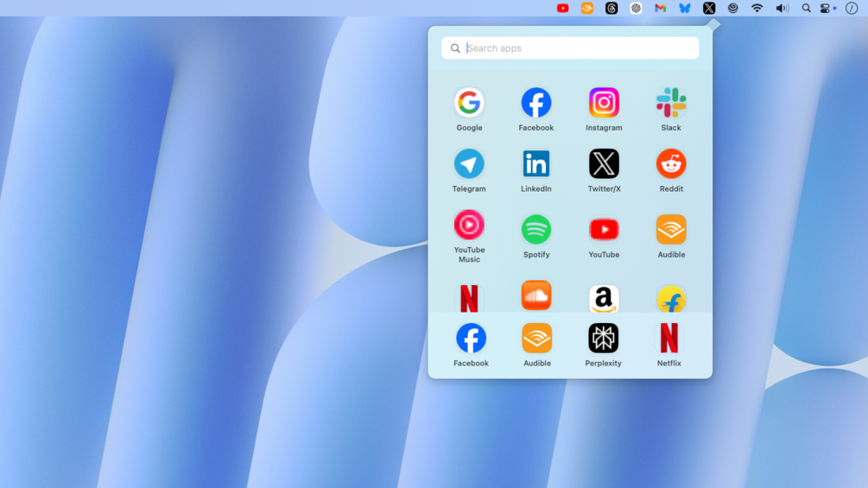Launch the Spotify app icon

click(x=535, y=230)
